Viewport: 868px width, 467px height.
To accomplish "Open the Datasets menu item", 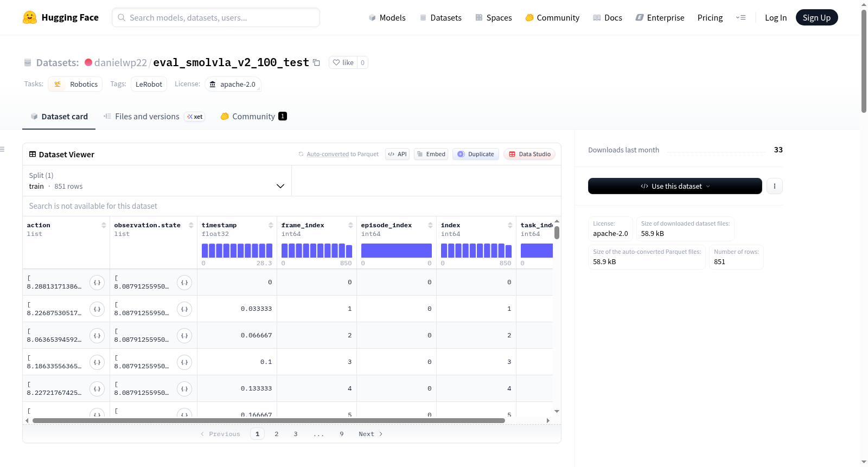I will coord(441,17).
